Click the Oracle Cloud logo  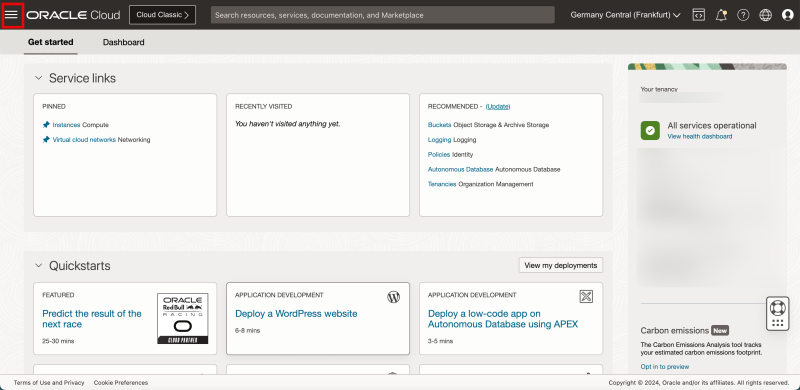coord(73,15)
